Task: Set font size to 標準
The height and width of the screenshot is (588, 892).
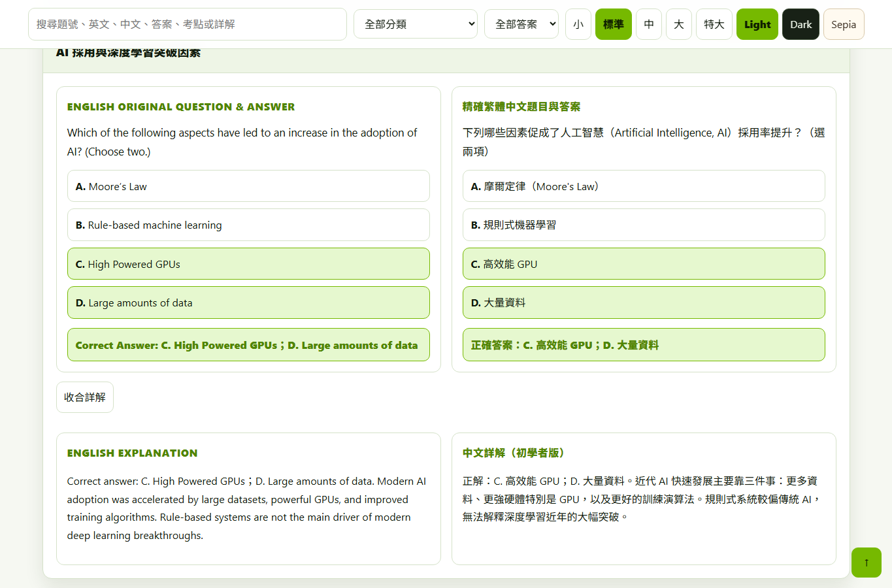Action: pyautogui.click(x=614, y=24)
